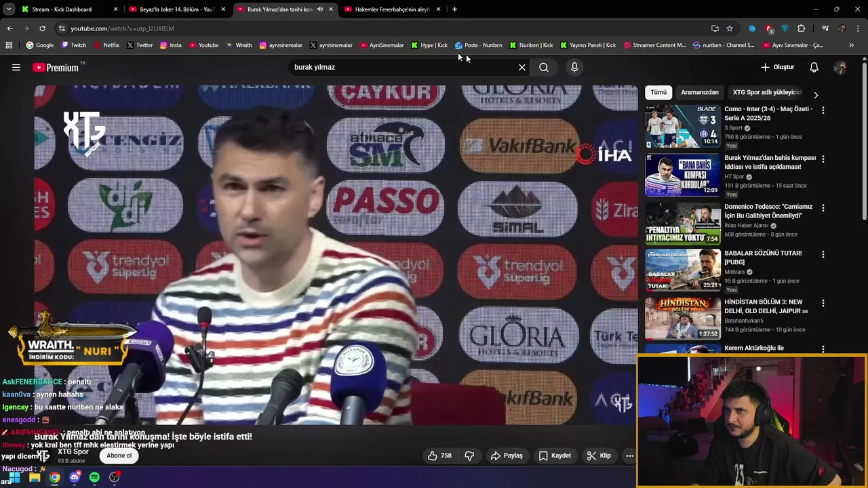Open options for Como - Inter video
This screenshot has height=488, width=868.
(x=823, y=110)
